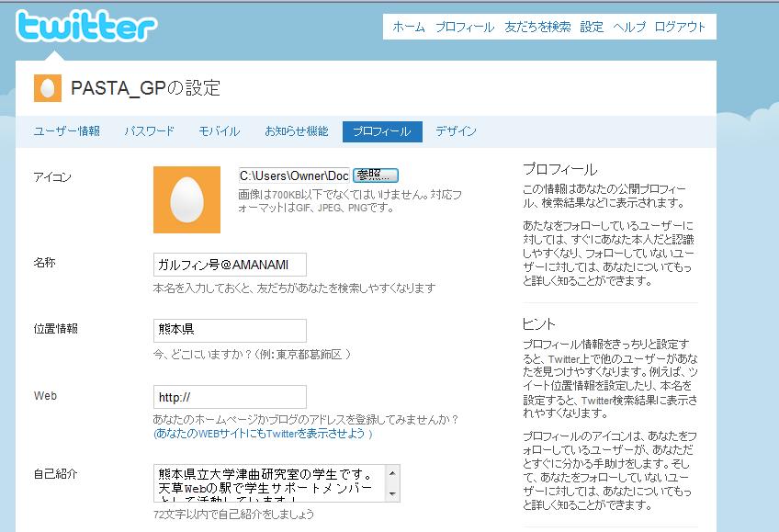Select the highlighted プロフィール settings tab

tap(382, 131)
